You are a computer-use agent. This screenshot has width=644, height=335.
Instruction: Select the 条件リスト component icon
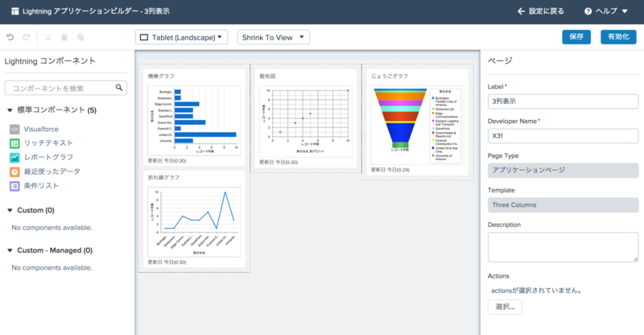[14, 186]
